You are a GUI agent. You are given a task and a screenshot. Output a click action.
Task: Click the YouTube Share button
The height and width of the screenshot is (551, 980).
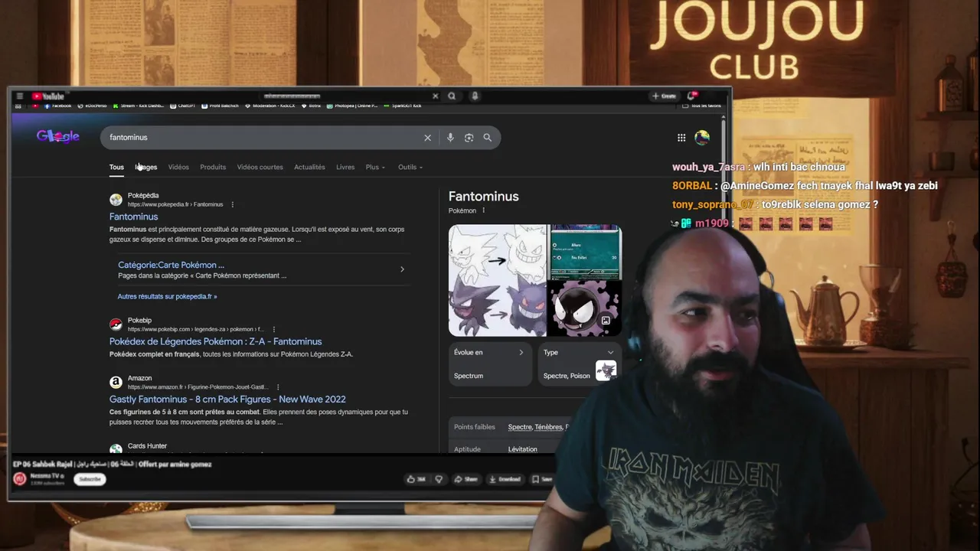coord(465,479)
